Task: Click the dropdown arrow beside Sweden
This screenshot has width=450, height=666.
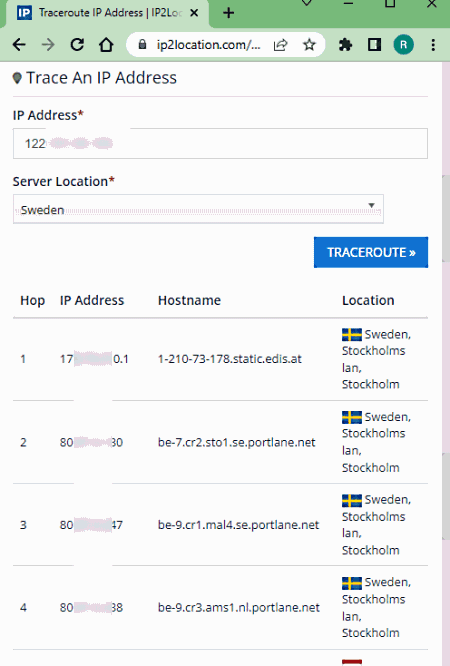Action: click(371, 206)
